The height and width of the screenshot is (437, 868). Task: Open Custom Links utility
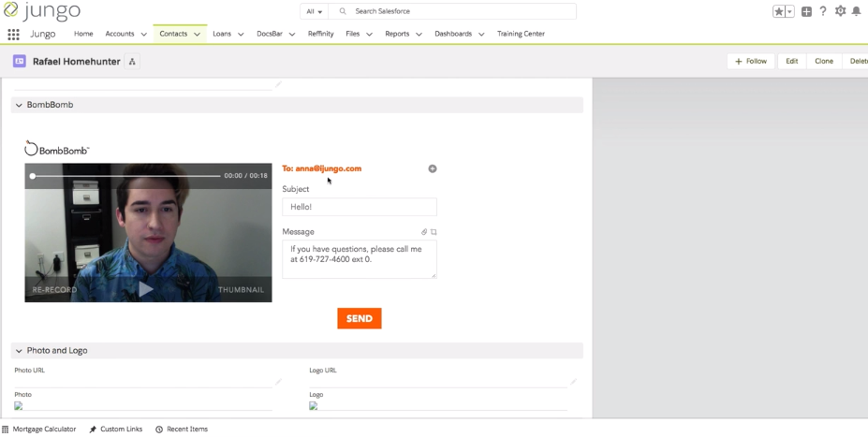click(116, 430)
